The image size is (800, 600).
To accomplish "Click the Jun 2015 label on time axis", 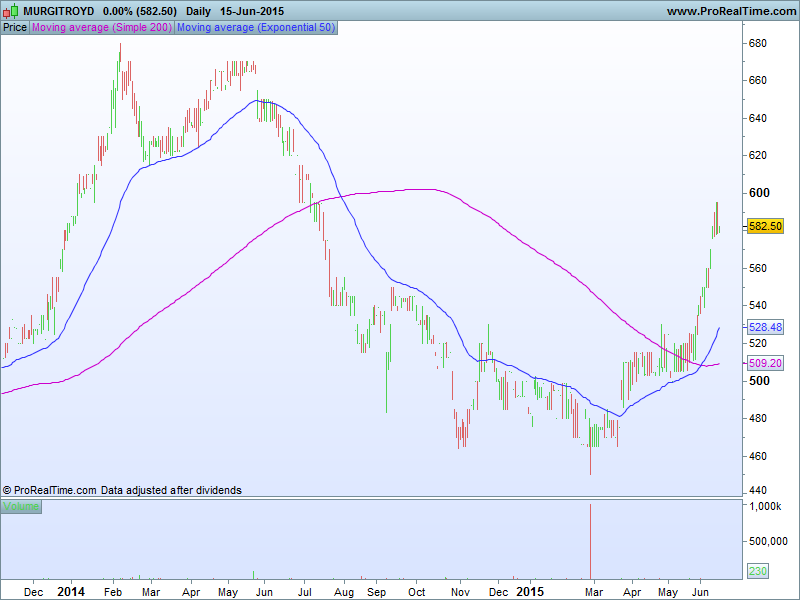I will click(x=704, y=591).
